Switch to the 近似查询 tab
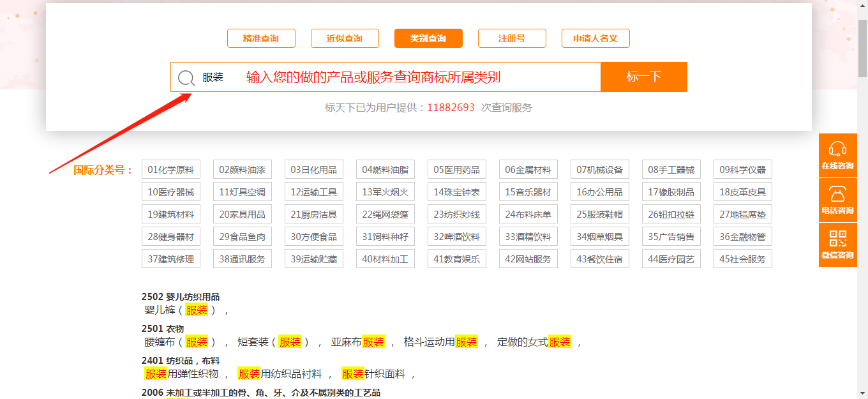Screen dimensions: 868x399 (x=345, y=38)
